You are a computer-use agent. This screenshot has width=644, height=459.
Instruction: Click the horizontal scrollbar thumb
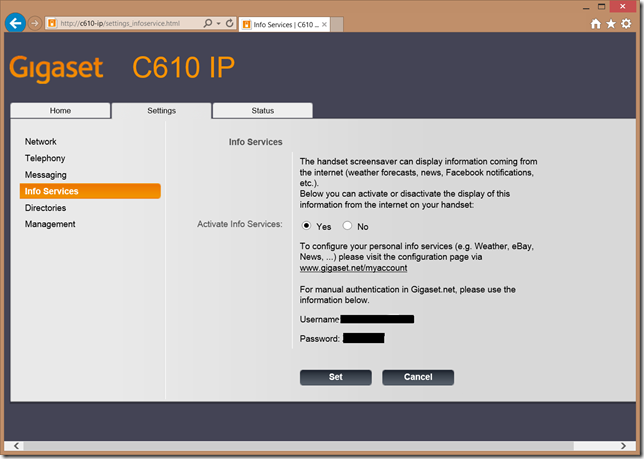[299, 446]
